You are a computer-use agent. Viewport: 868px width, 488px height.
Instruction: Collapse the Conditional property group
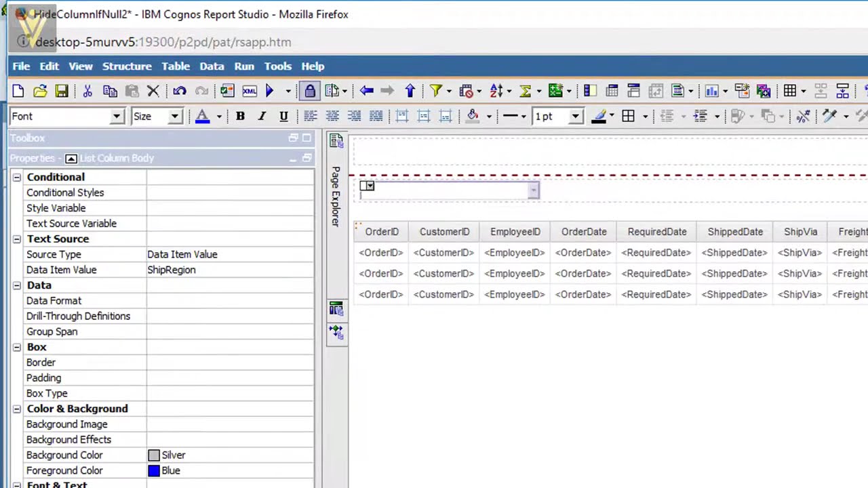pyautogui.click(x=17, y=177)
